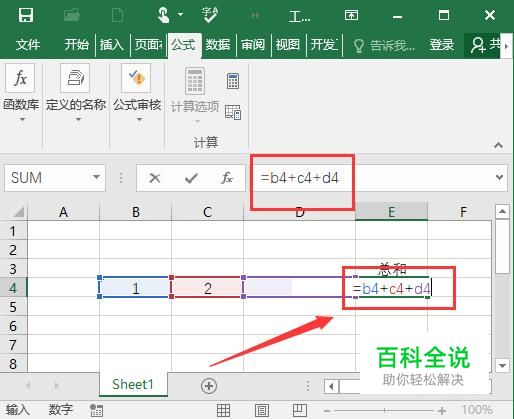Click vertical scrollbar up arrow
514x419 pixels.
502,211
